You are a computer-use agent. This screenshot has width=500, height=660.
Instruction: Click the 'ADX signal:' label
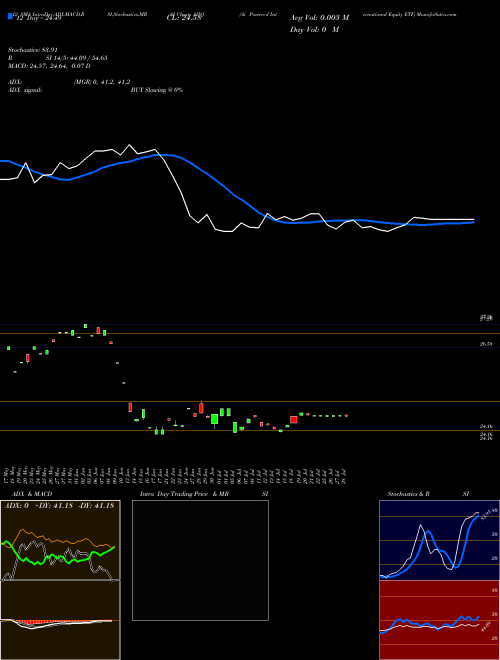25,90
